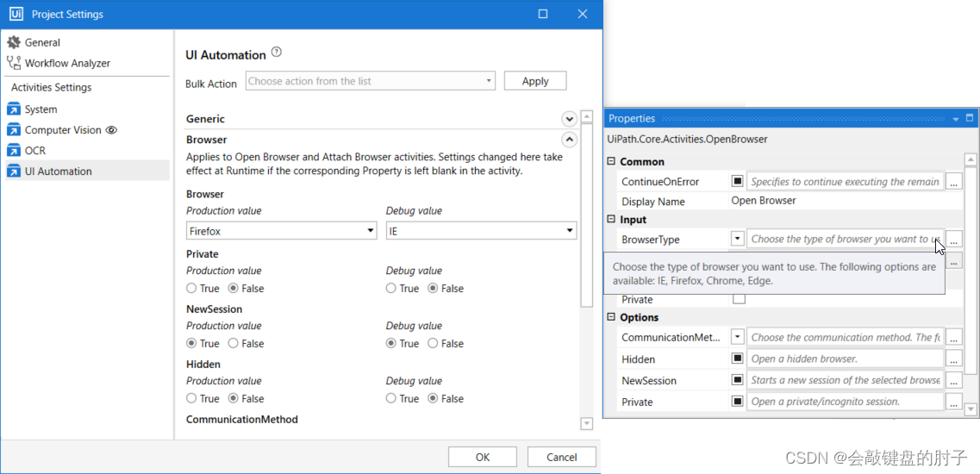Set Hidden Production value to True

pyautogui.click(x=191, y=398)
